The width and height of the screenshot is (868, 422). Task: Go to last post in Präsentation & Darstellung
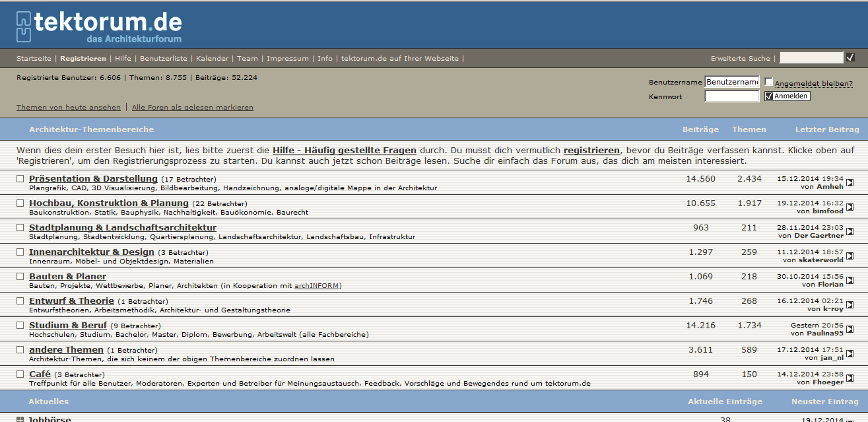coord(850,183)
